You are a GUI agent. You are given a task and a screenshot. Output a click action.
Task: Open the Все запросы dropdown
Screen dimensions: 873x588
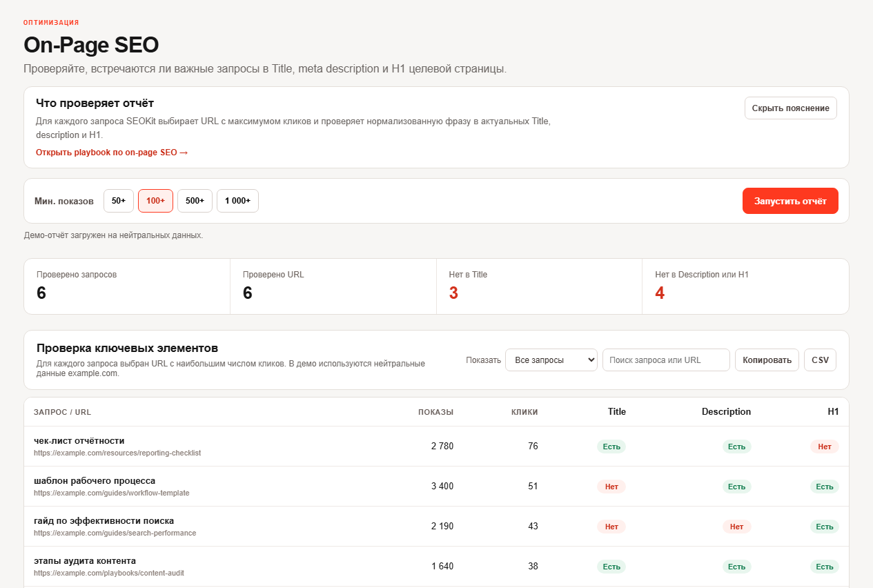(x=551, y=360)
